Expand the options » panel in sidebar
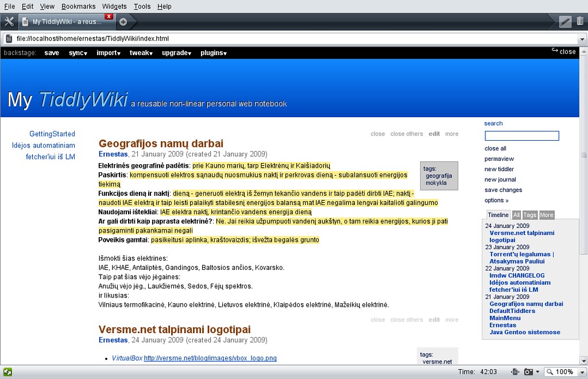 [497, 200]
